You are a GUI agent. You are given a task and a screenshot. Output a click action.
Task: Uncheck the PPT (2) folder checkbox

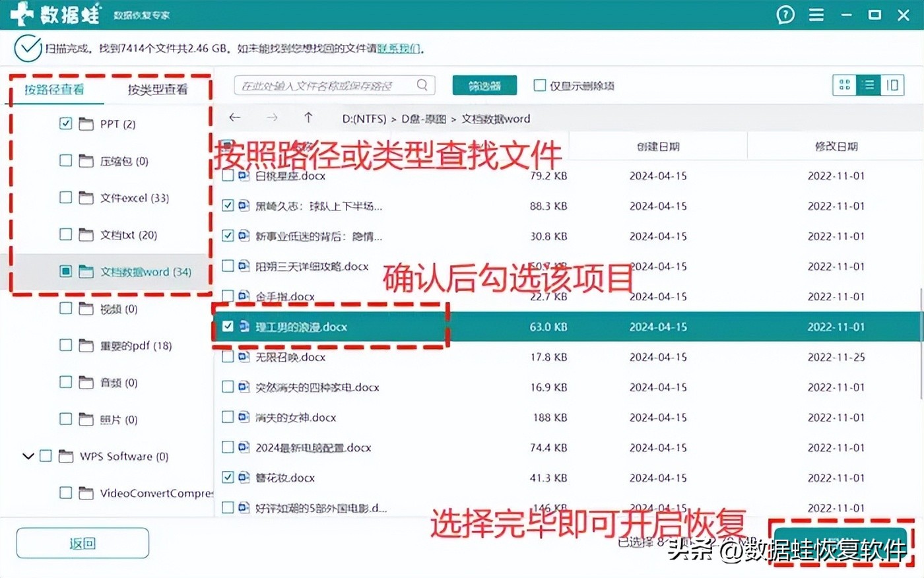click(x=65, y=123)
